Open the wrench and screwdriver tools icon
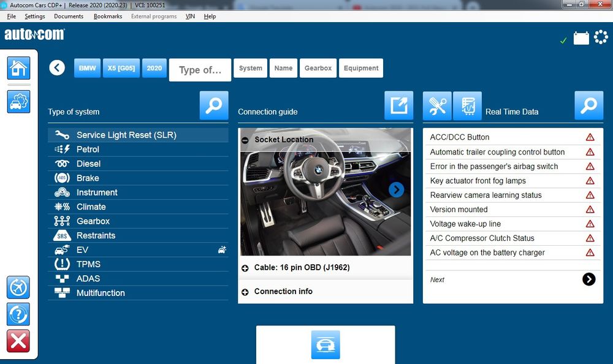This screenshot has height=364, width=613. [437, 106]
